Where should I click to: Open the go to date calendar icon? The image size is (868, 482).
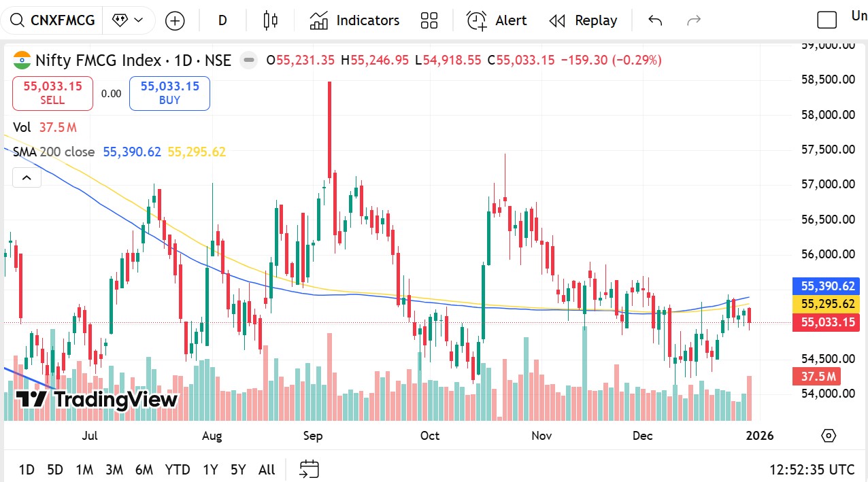[x=310, y=469]
